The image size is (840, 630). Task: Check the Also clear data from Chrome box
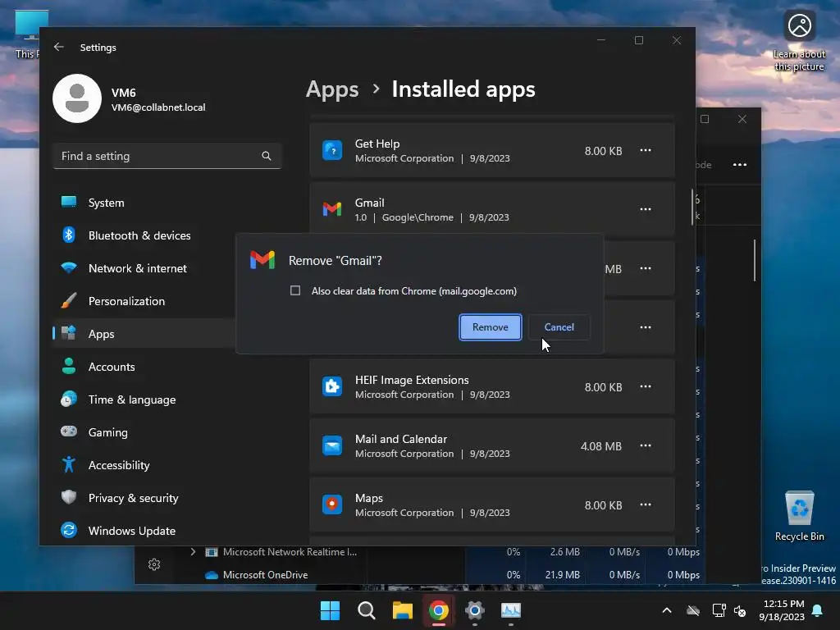pyautogui.click(x=295, y=290)
